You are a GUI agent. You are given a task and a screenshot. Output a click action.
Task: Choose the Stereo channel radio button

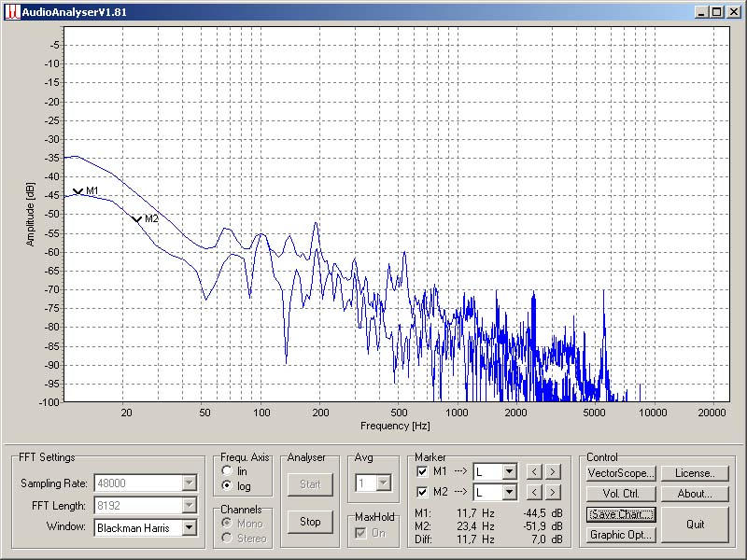(x=227, y=538)
